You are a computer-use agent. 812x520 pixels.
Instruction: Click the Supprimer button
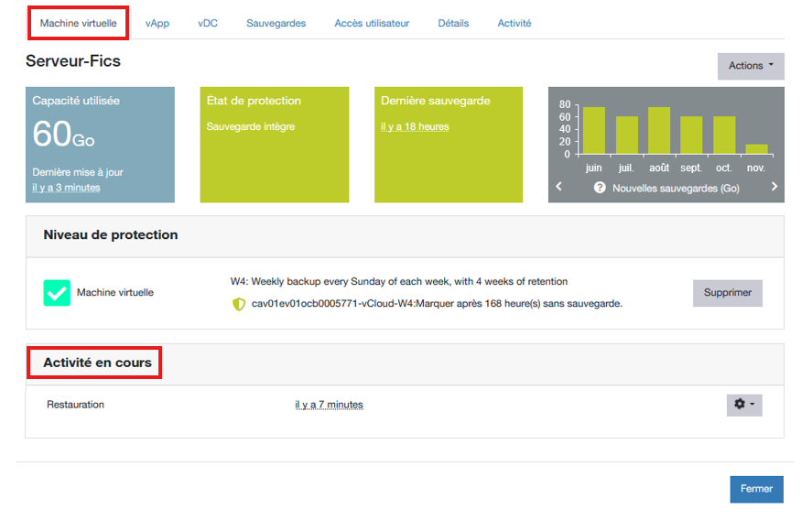pos(727,293)
